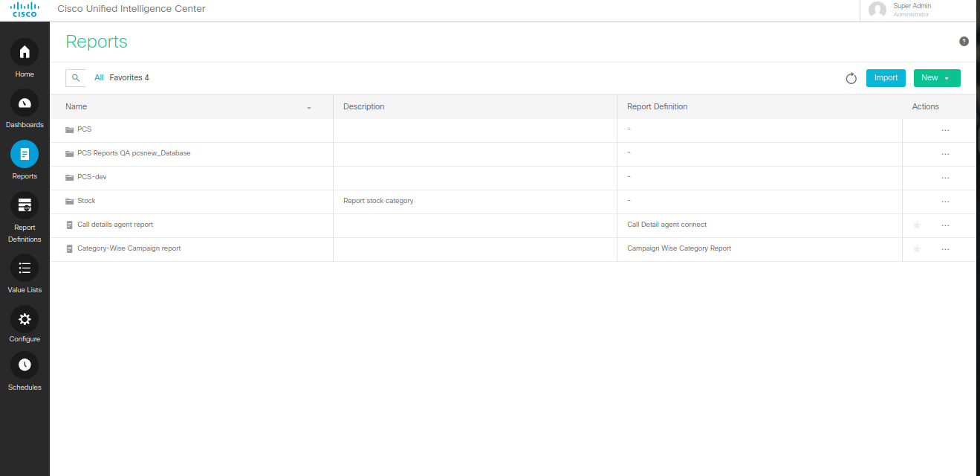Star the Category-Wise Campaign report

tap(917, 249)
